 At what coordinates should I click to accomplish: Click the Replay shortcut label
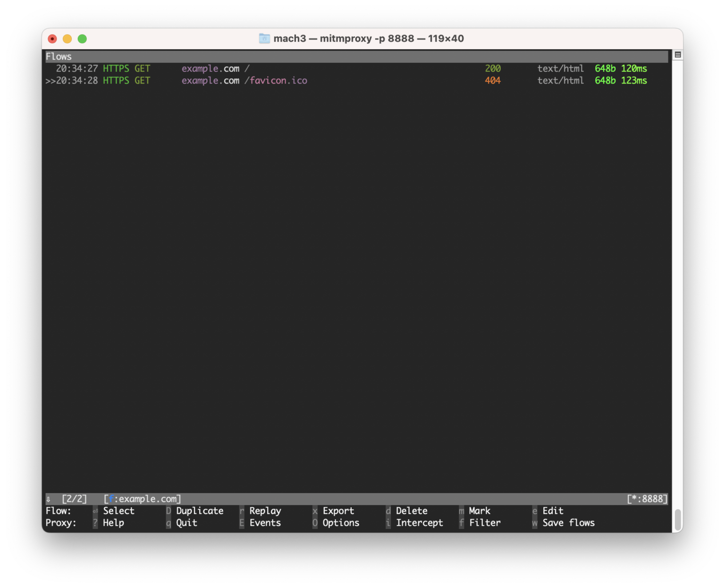click(265, 511)
